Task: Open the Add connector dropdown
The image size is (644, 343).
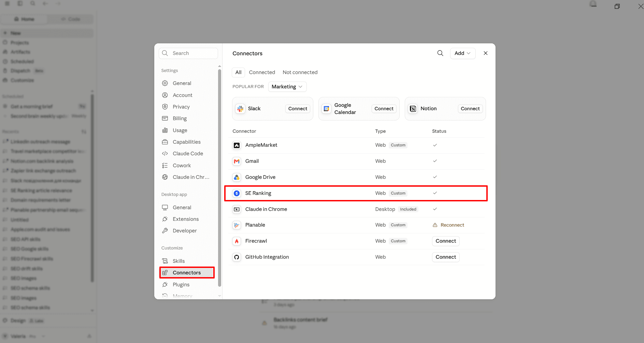Action: click(463, 53)
